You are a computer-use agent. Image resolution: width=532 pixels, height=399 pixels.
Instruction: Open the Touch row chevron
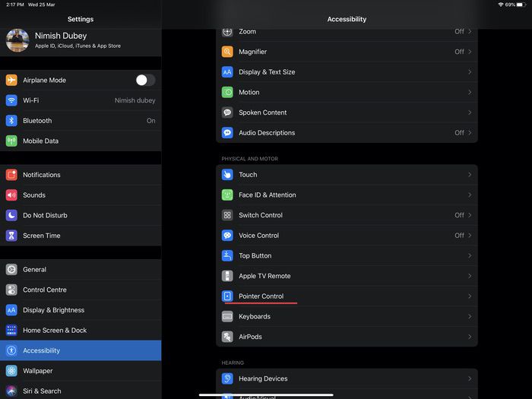tap(470, 175)
